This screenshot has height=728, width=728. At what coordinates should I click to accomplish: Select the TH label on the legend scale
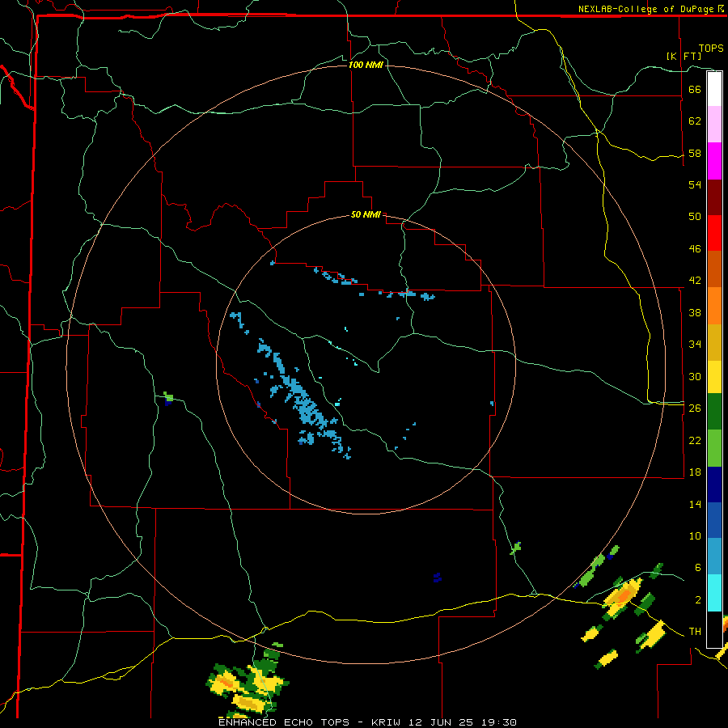(695, 632)
